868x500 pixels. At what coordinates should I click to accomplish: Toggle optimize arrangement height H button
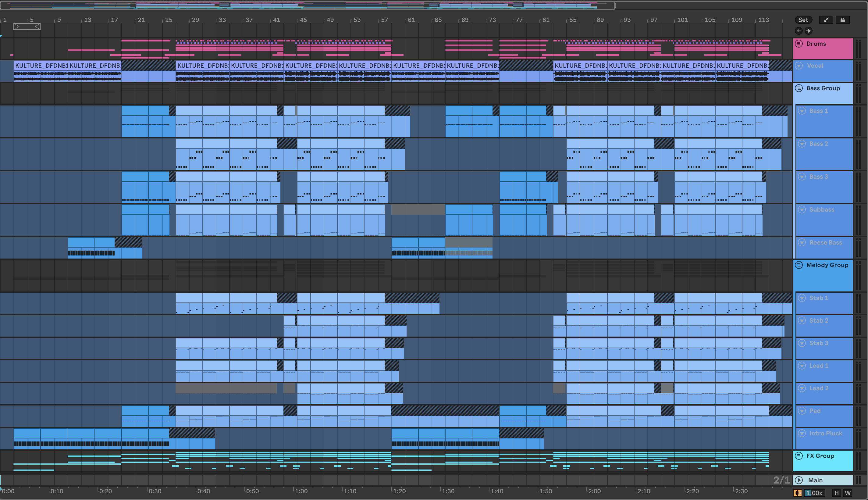(836, 493)
